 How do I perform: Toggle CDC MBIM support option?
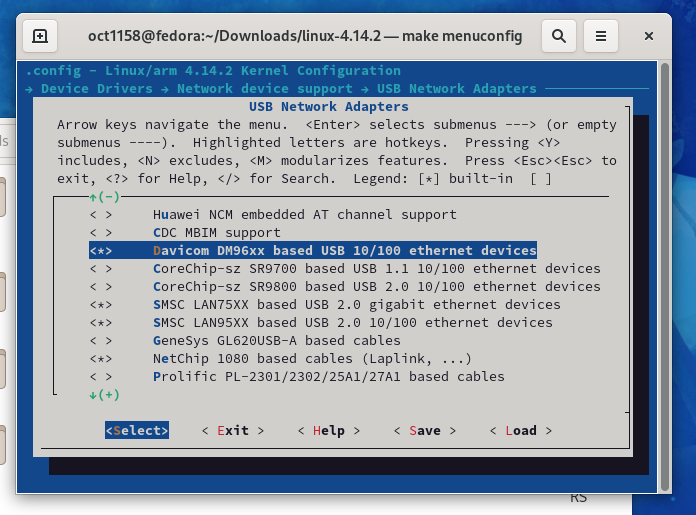click(101, 233)
